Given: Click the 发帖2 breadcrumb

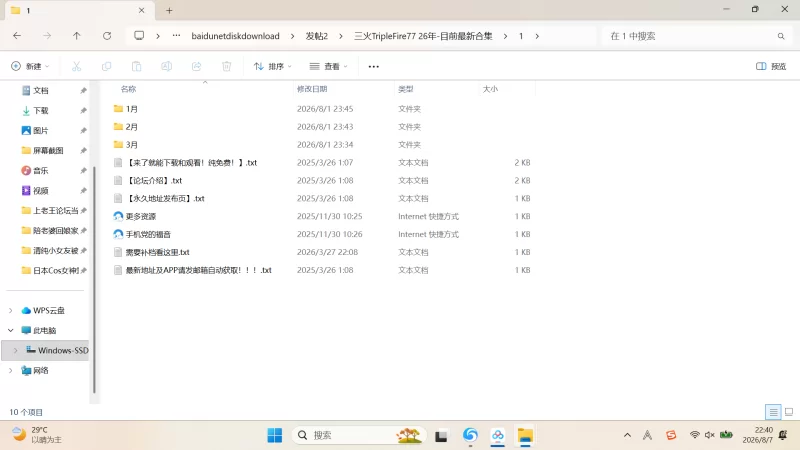Looking at the screenshot, I should click(316, 36).
